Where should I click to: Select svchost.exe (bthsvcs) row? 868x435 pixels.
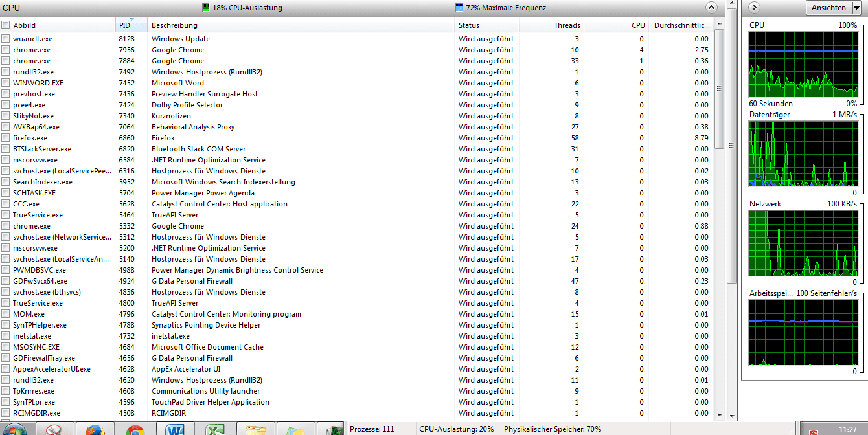[x=356, y=292]
